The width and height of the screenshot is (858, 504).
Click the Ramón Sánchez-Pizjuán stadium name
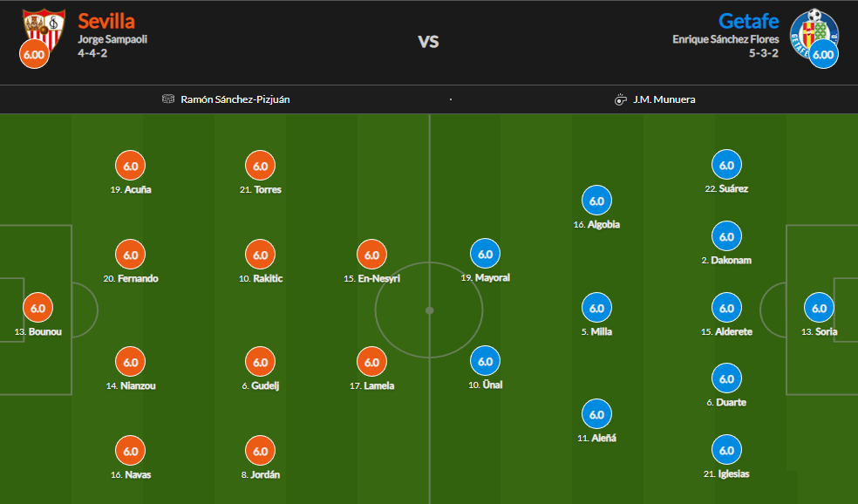click(x=235, y=99)
